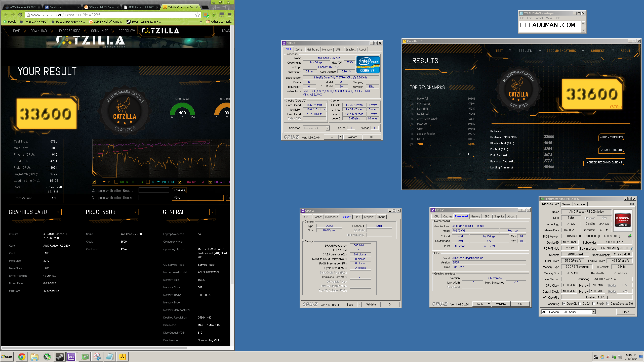Screen dimensions: 644x362
Task: Open the Other bookmarks folder
Action: [219, 22]
